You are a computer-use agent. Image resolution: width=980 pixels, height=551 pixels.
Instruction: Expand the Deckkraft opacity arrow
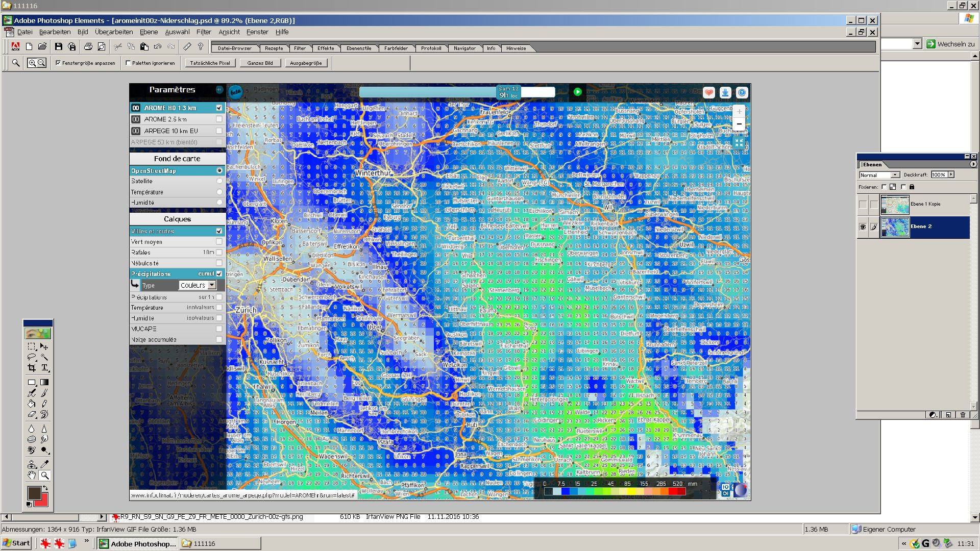(951, 174)
